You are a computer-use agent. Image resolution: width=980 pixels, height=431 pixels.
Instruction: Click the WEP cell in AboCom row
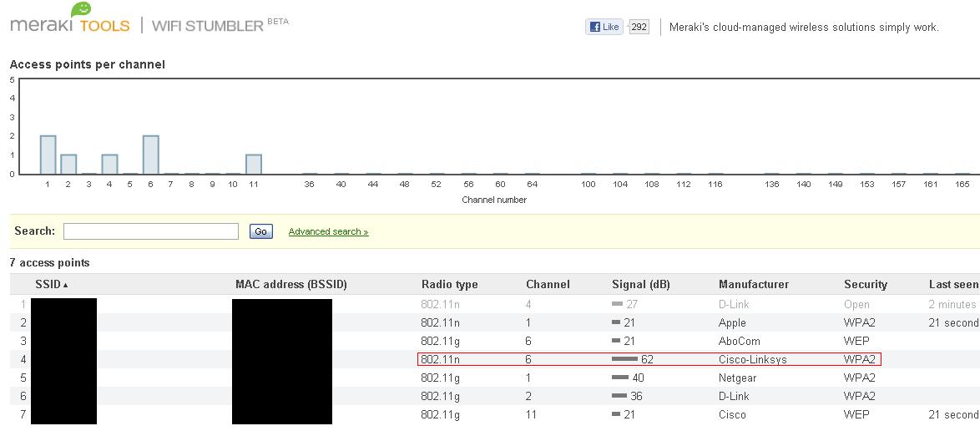pyautogui.click(x=856, y=341)
